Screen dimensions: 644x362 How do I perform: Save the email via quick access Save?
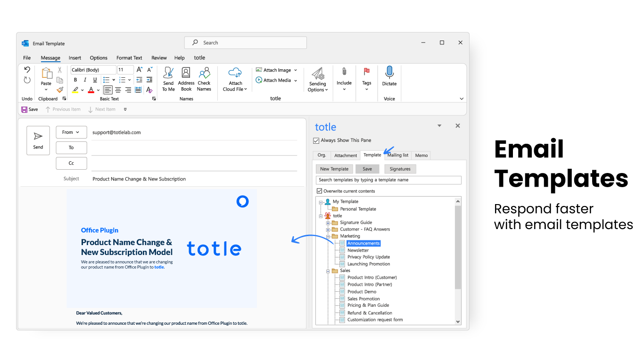point(30,109)
